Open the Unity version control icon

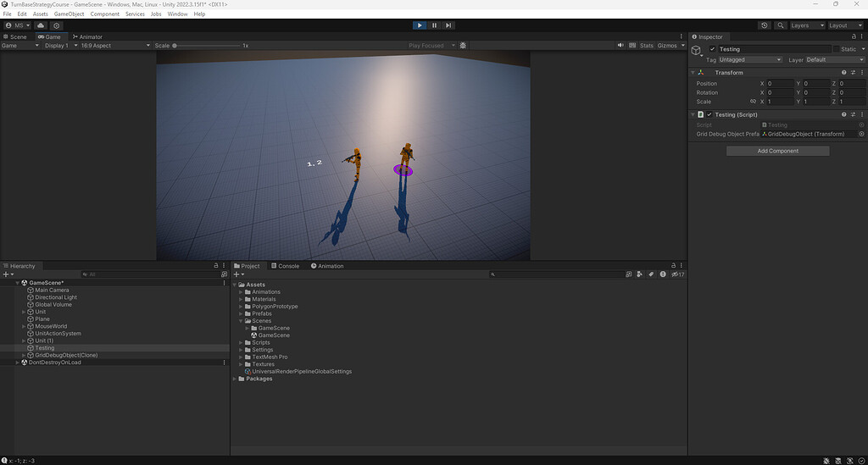[x=57, y=25]
